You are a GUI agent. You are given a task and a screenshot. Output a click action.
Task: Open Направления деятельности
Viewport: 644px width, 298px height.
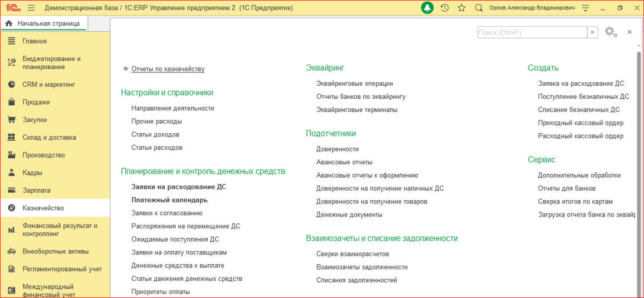coord(173,108)
